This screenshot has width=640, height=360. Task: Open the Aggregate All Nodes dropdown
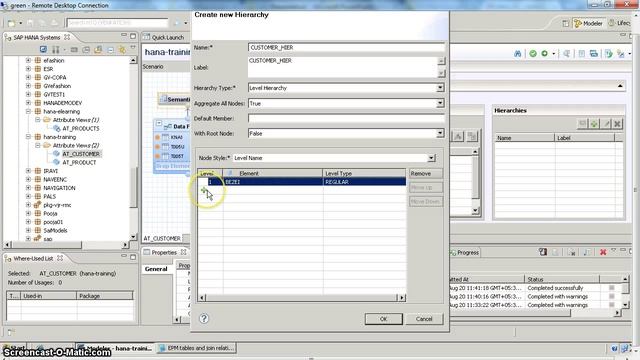point(440,103)
